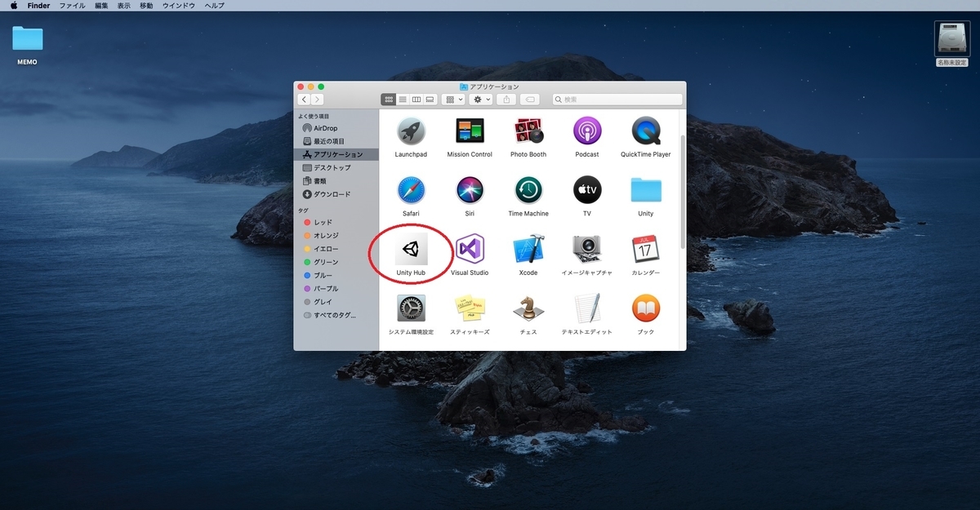
Task: Select the カレンダー app icon
Action: pos(646,249)
